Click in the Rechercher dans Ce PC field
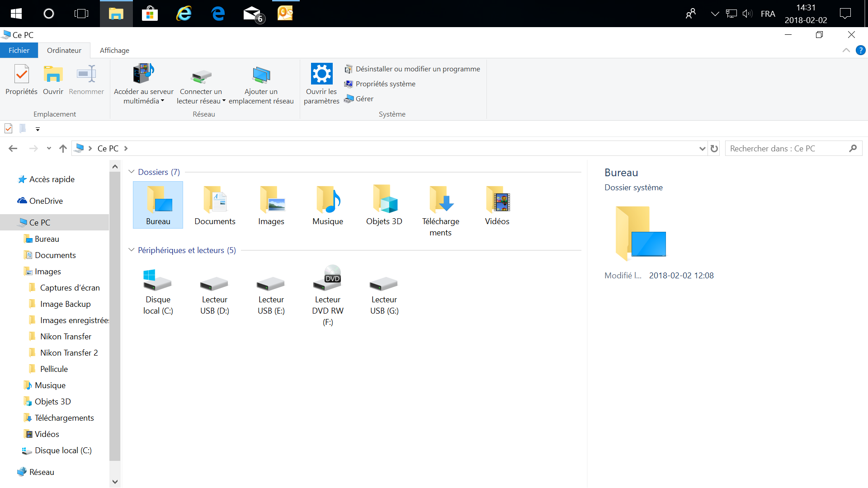 (x=787, y=149)
